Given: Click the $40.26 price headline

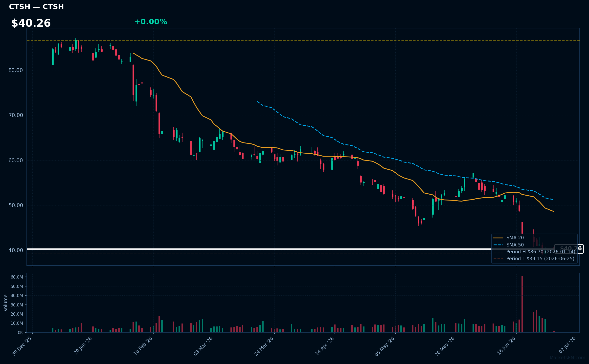Looking at the screenshot, I should [31, 23].
